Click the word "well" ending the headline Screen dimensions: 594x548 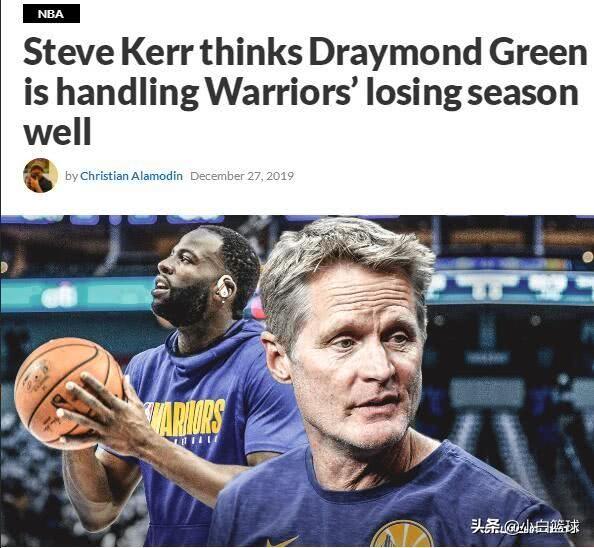coord(57,132)
